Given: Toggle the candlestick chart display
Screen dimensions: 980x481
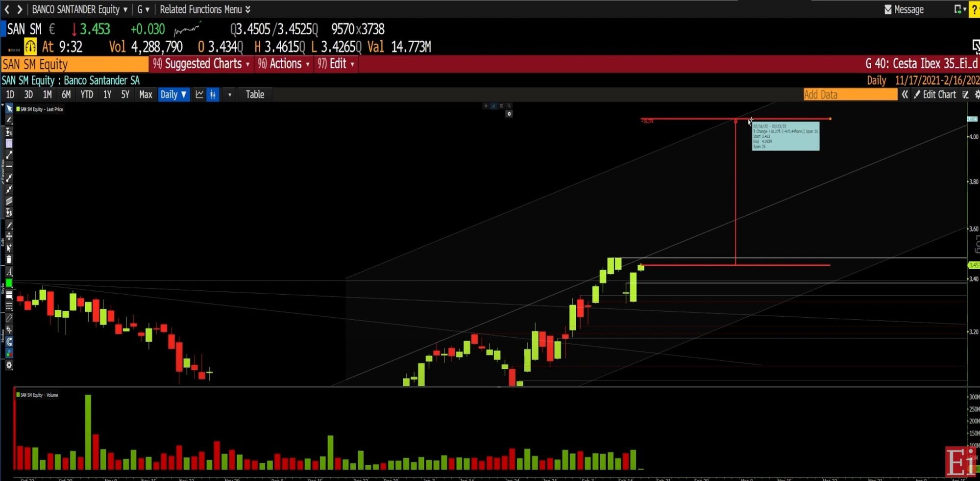Looking at the screenshot, I should [x=213, y=95].
